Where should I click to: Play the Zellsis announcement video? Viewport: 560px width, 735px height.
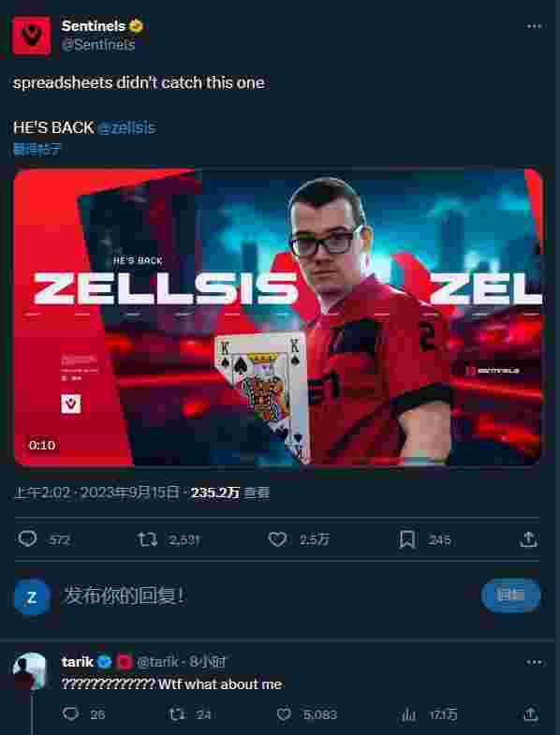click(x=278, y=317)
